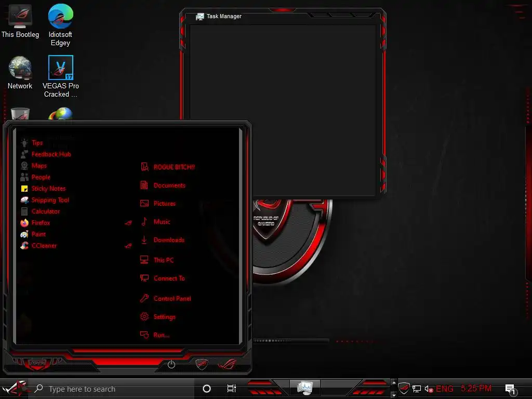
Task: Expand CCleaner jump list arrow
Action: pos(128,246)
